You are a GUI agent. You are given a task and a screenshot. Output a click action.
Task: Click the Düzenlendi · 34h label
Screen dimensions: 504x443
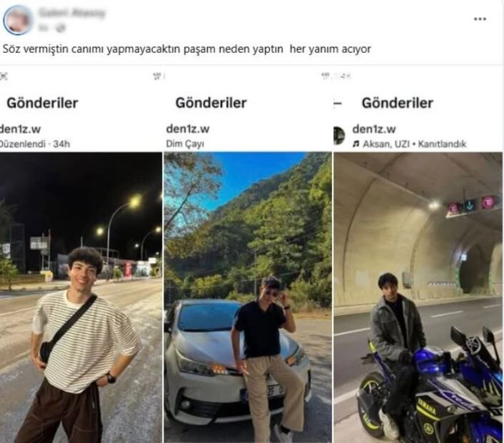coord(35,144)
